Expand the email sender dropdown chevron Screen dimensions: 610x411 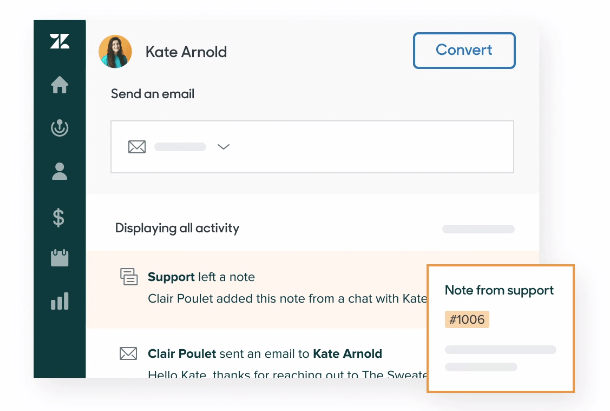(224, 147)
